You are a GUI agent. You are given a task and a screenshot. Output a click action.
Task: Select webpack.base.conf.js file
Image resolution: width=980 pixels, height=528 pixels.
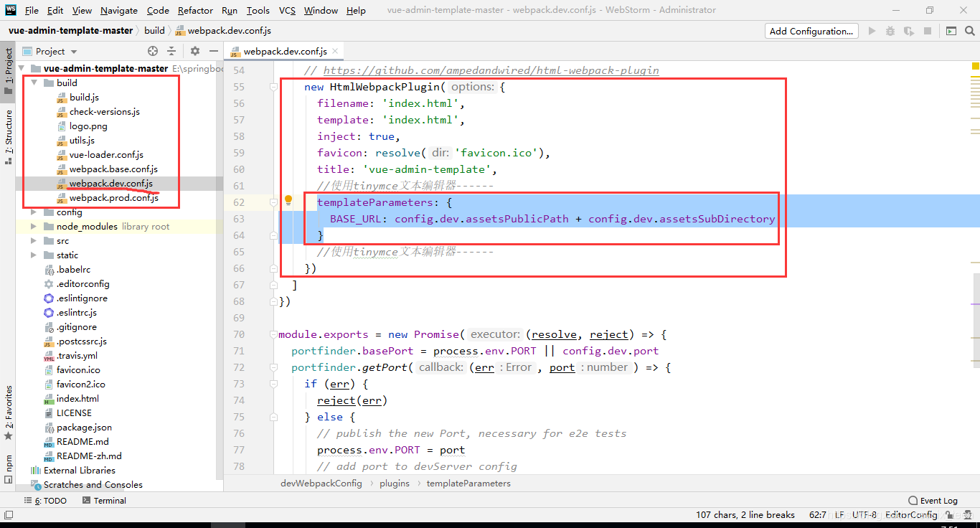click(113, 169)
